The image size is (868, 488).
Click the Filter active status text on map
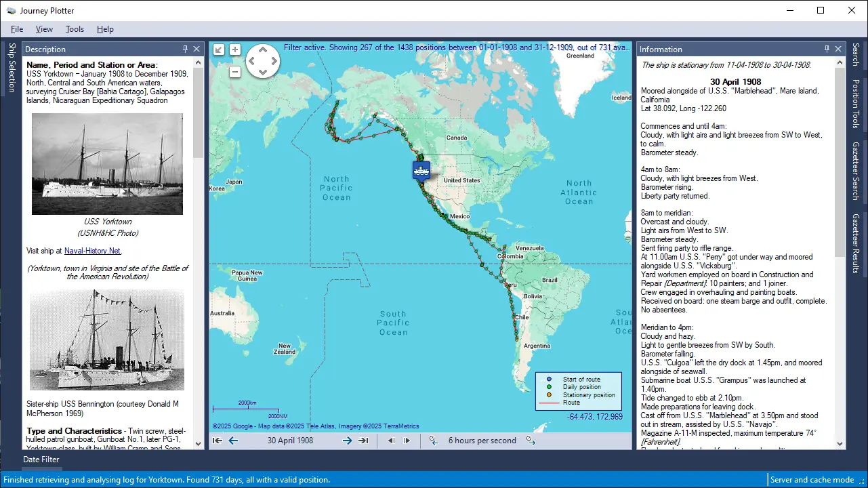tap(456, 47)
